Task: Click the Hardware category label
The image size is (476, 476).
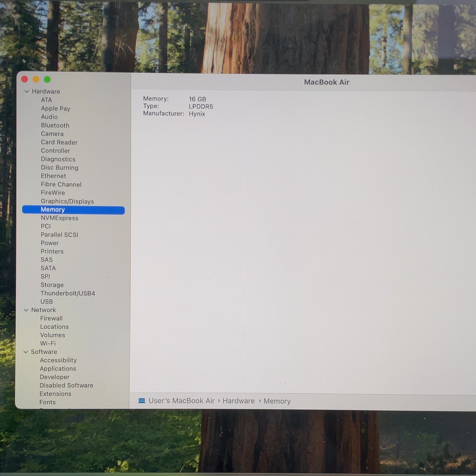Action: 46,91
